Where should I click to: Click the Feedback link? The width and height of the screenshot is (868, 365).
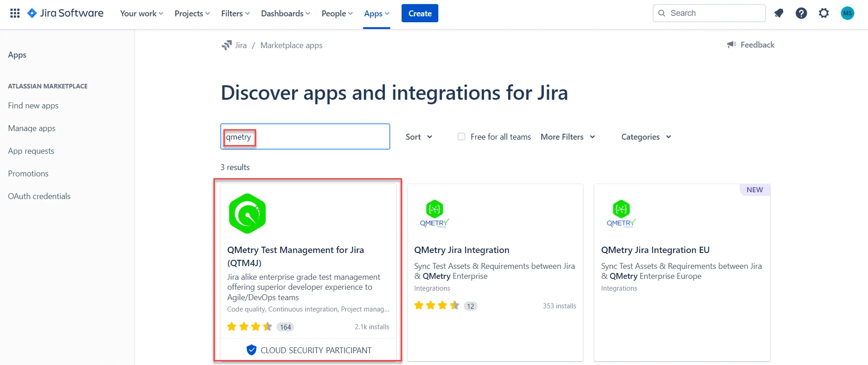point(757,45)
